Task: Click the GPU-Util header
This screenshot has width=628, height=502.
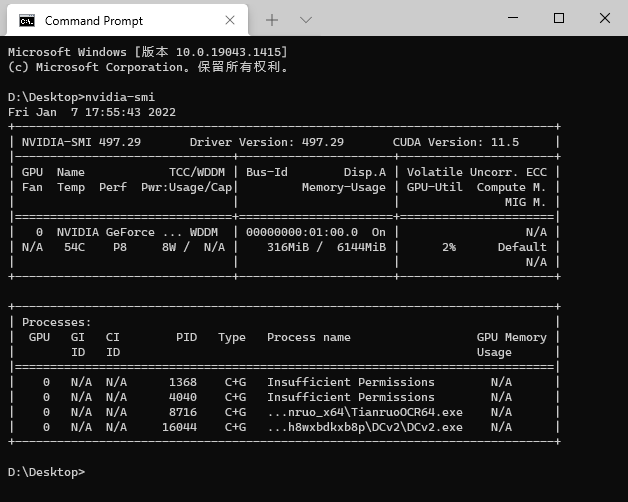Action: pyautogui.click(x=435, y=187)
